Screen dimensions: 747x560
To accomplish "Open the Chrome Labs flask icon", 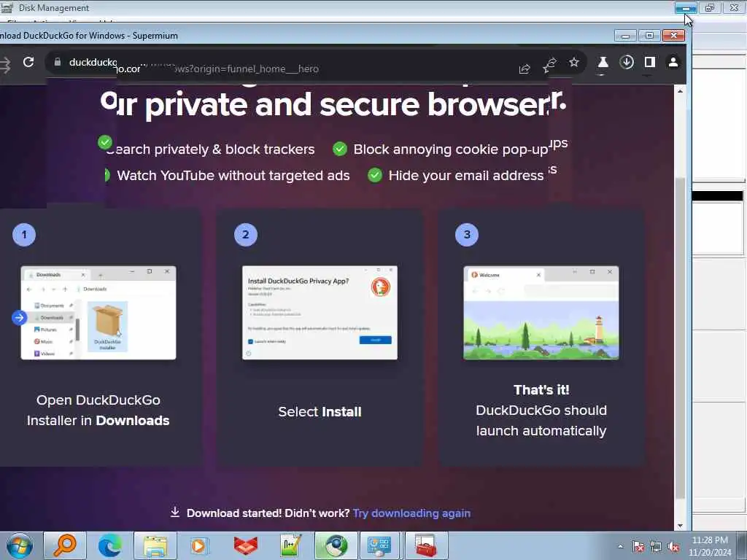I will tap(603, 63).
